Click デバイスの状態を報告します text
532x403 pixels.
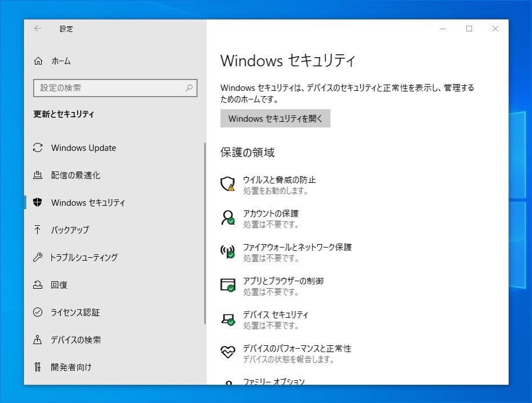(x=289, y=359)
